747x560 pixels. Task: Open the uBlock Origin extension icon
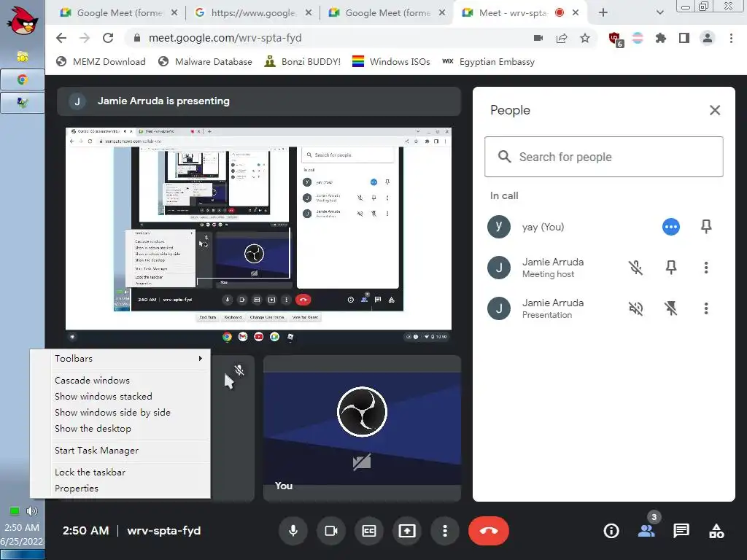tap(615, 39)
